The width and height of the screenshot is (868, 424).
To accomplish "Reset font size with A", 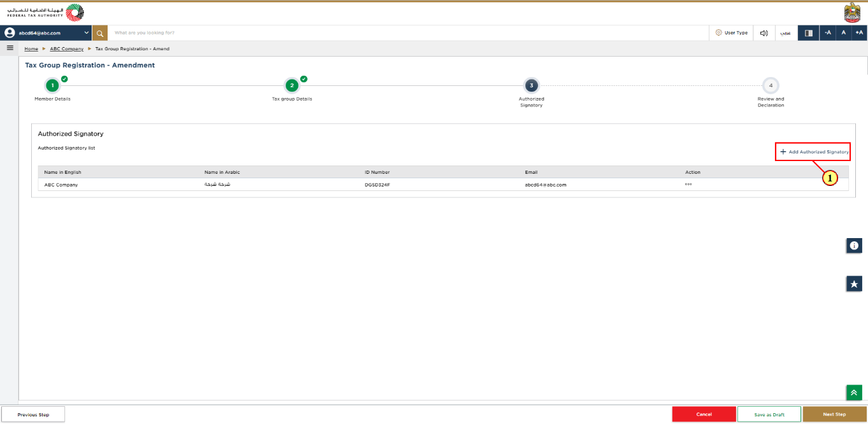I will [x=844, y=32].
